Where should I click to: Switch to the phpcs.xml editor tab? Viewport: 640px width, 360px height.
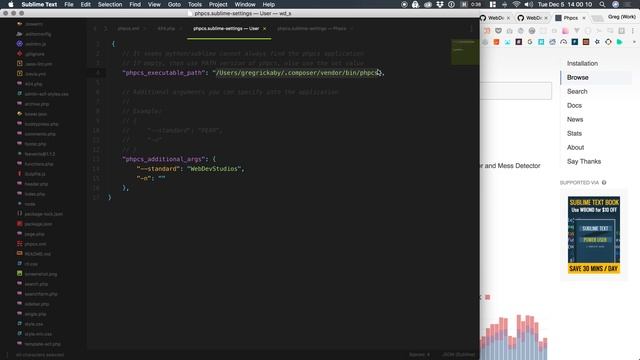128,29
